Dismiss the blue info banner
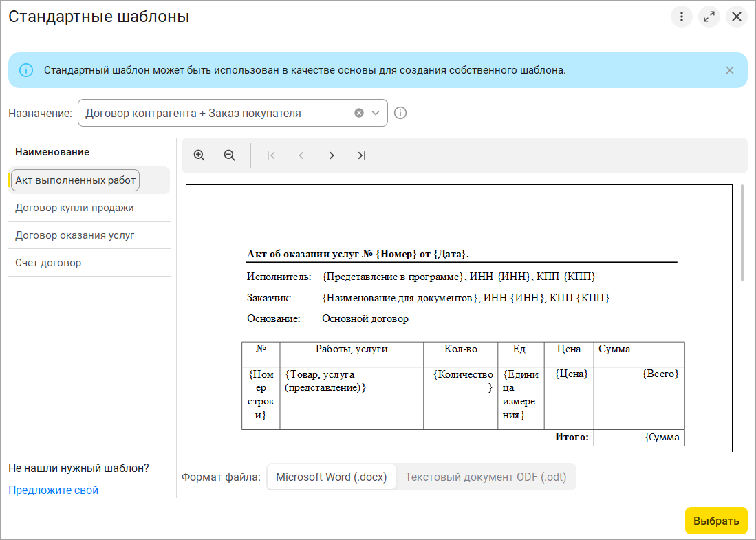This screenshot has width=756, height=540. (x=729, y=70)
